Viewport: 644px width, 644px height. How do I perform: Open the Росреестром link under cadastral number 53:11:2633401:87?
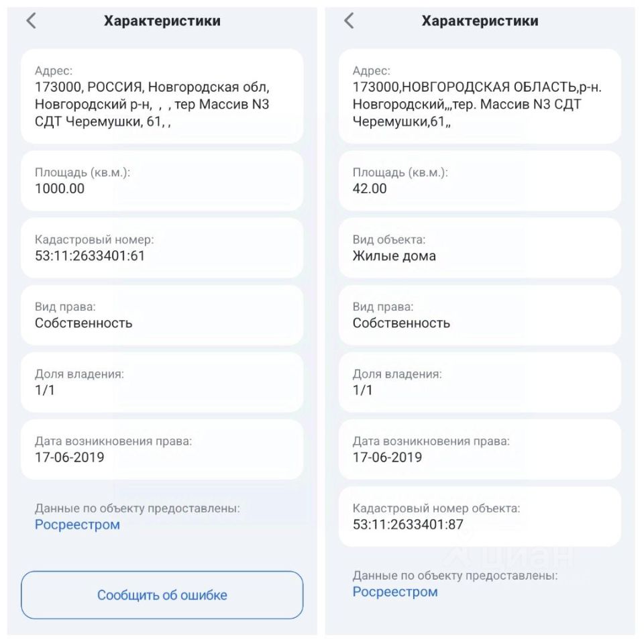point(395,592)
